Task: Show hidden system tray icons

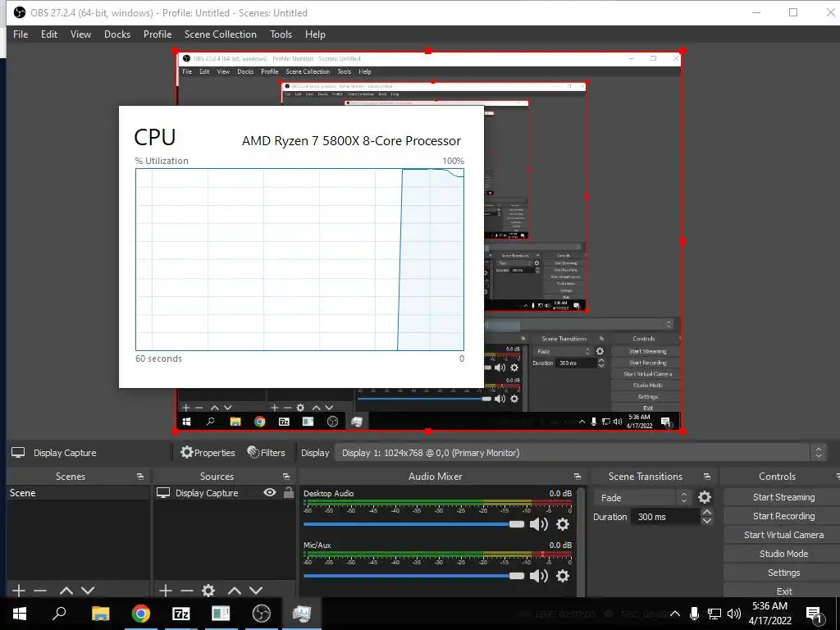Action: coord(675,614)
